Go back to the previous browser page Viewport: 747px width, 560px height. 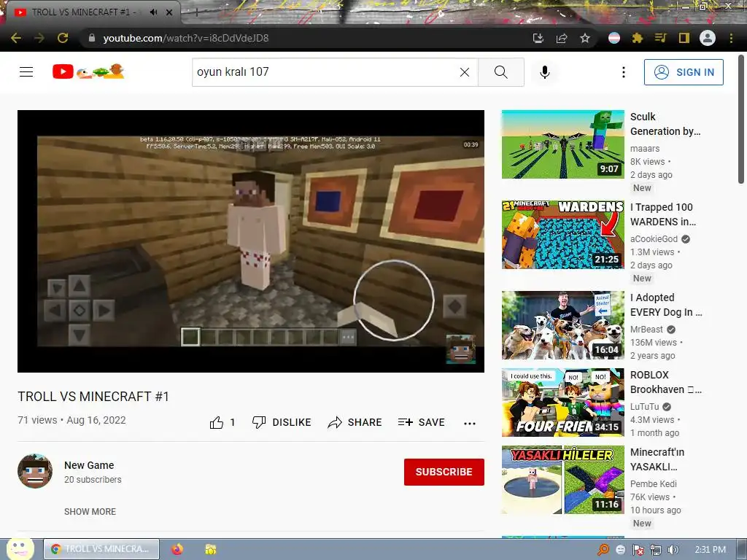click(16, 38)
